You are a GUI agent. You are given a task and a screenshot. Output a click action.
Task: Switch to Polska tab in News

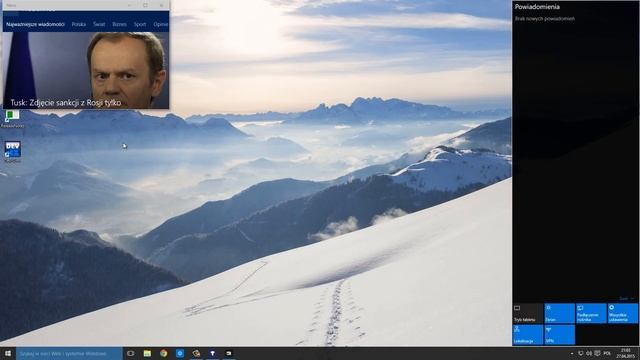[78, 24]
